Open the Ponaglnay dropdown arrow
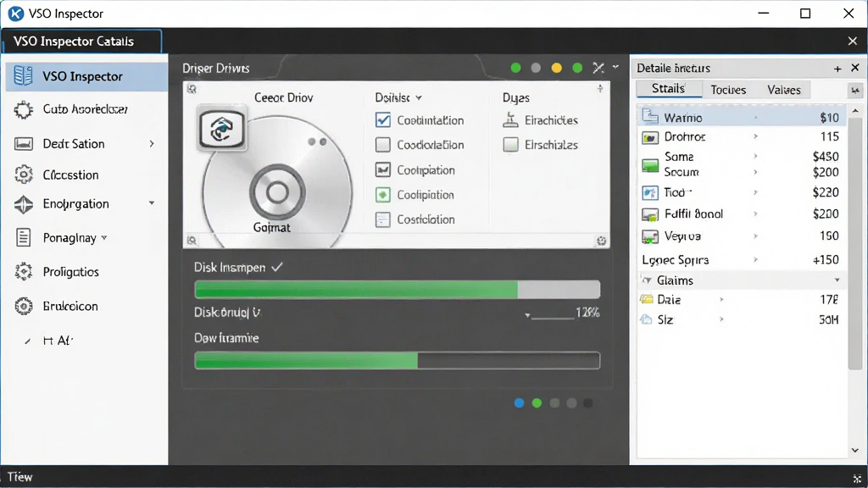Image resolution: width=868 pixels, height=488 pixels. click(x=104, y=238)
